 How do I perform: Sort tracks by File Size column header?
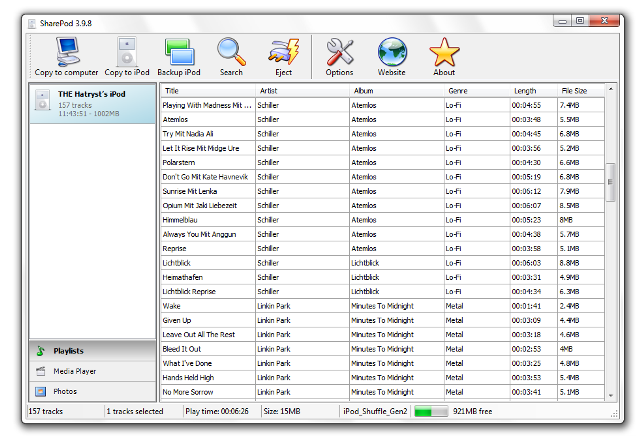click(x=581, y=91)
